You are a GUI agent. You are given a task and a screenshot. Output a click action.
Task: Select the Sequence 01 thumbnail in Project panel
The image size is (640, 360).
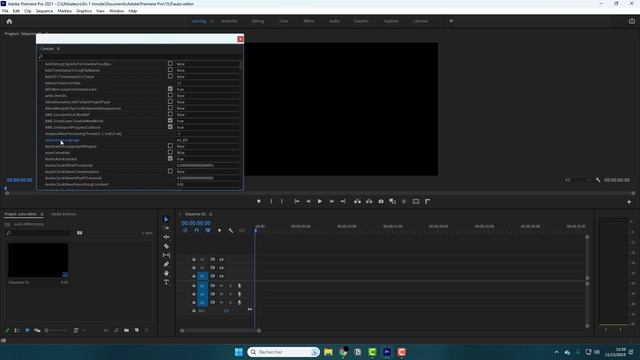[38, 260]
